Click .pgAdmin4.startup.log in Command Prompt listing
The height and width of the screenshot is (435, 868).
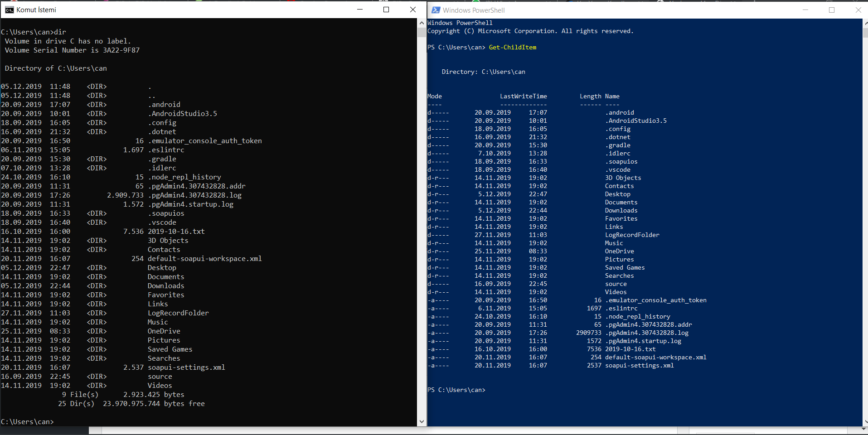(190, 204)
